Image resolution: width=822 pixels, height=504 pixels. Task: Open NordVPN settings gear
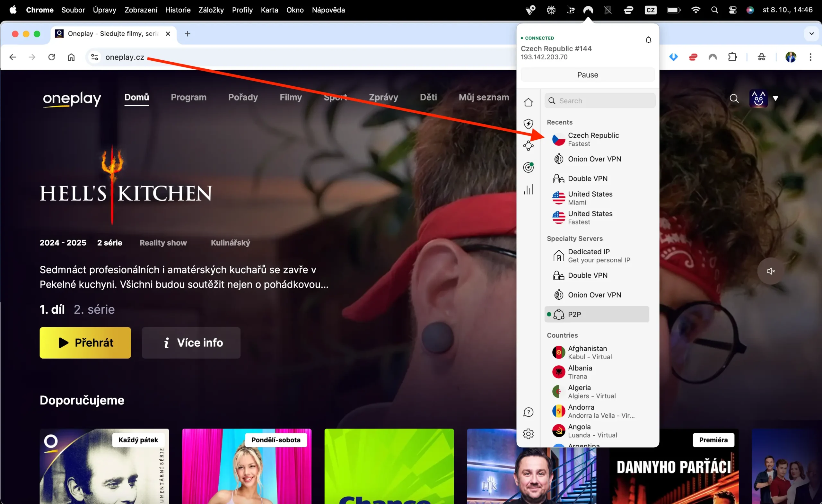pos(529,434)
